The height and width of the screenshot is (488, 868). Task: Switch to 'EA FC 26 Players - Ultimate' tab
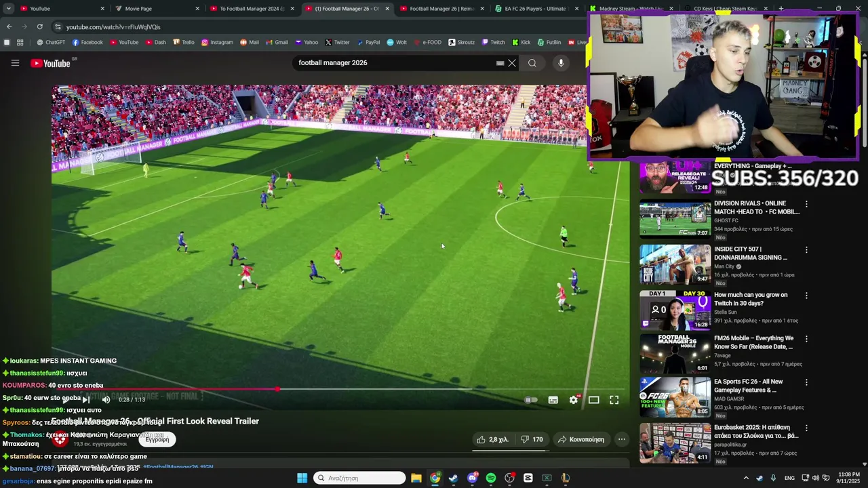[536, 9]
